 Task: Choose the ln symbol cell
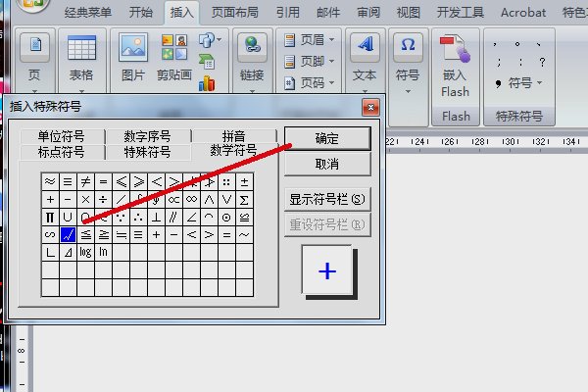pyautogui.click(x=103, y=253)
